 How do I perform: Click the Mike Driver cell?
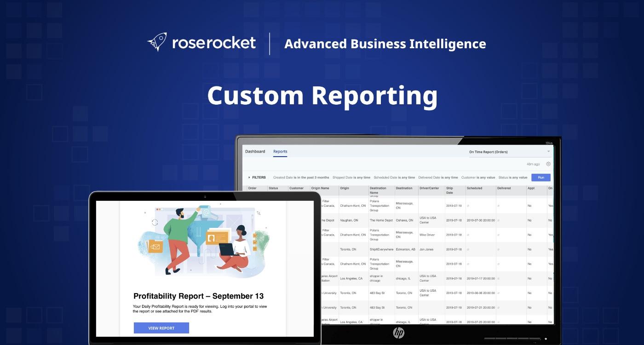pyautogui.click(x=427, y=235)
